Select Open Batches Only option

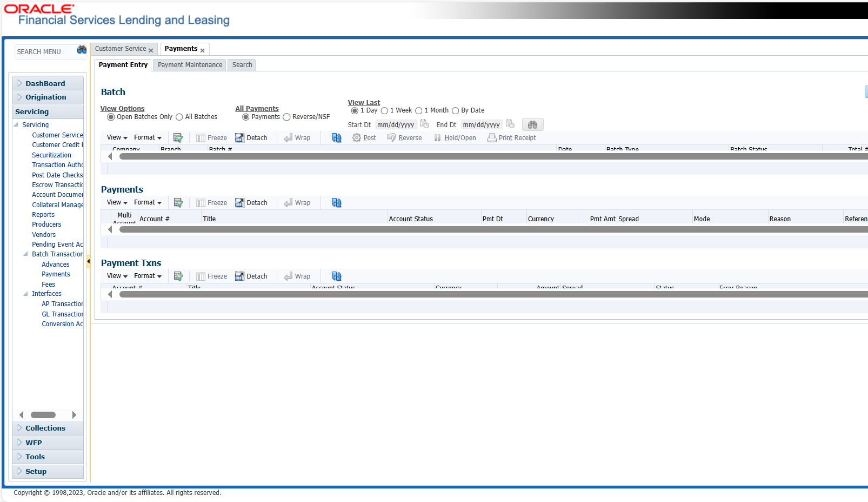111,117
